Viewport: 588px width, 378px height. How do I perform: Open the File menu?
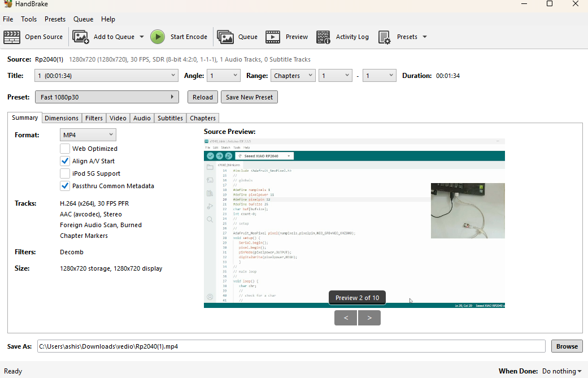pos(8,19)
